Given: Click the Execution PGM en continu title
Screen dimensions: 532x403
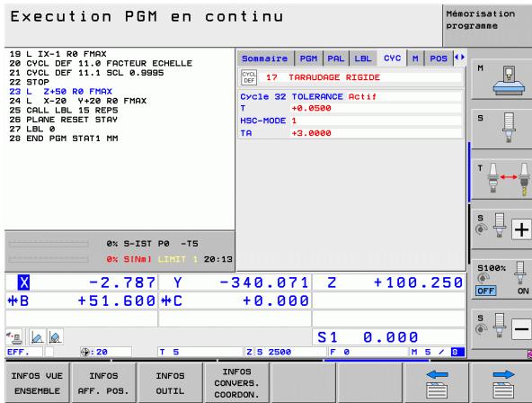Looking at the screenshot, I should pyautogui.click(x=146, y=16).
